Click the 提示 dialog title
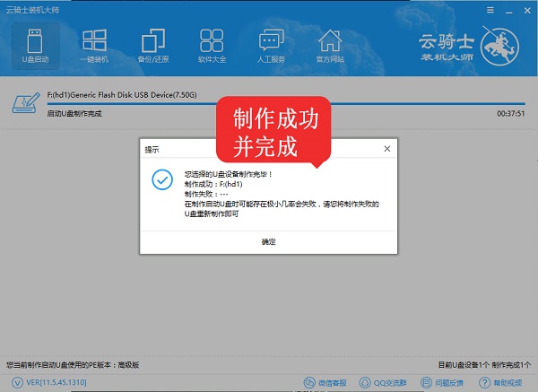Screen dimensions: 538x392 pos(152,150)
